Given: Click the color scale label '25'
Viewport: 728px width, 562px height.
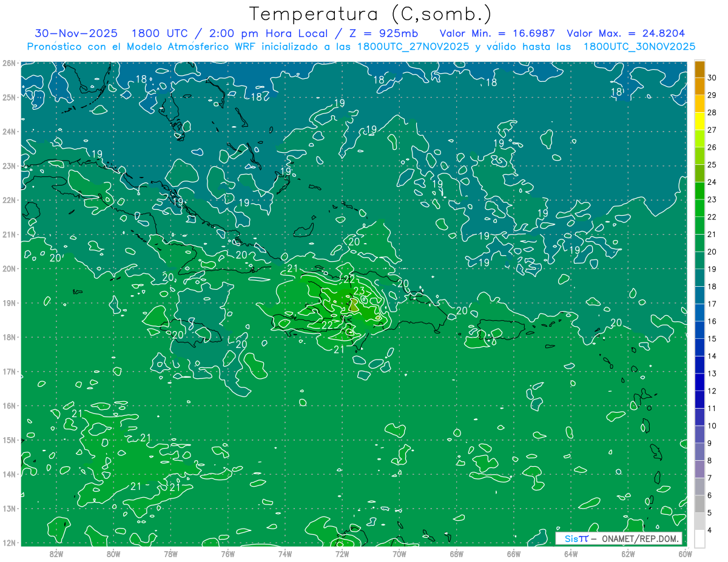Looking at the screenshot, I should (712, 164).
